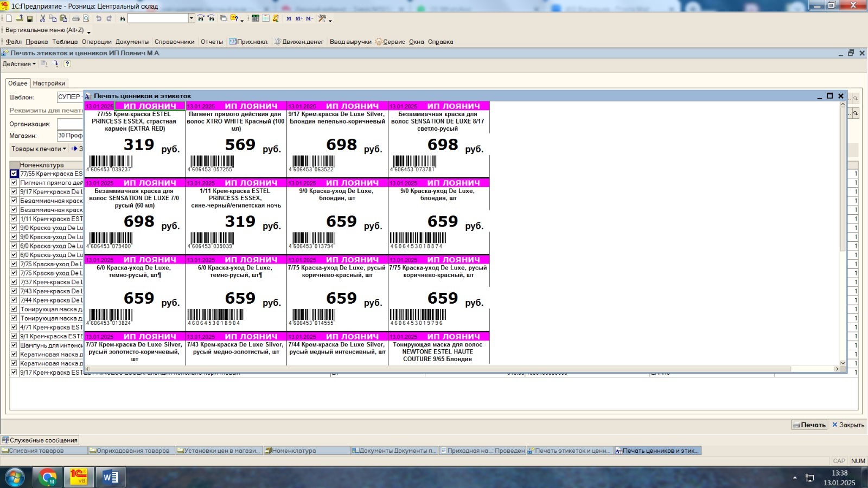This screenshot has height=488, width=868.
Task: Open the calculator icon in toolbar
Action: tap(255, 18)
